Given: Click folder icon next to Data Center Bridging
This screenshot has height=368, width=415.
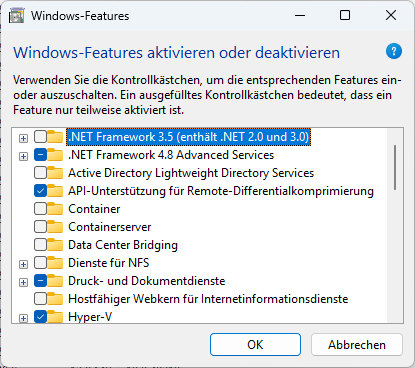Looking at the screenshot, I should 55,245.
